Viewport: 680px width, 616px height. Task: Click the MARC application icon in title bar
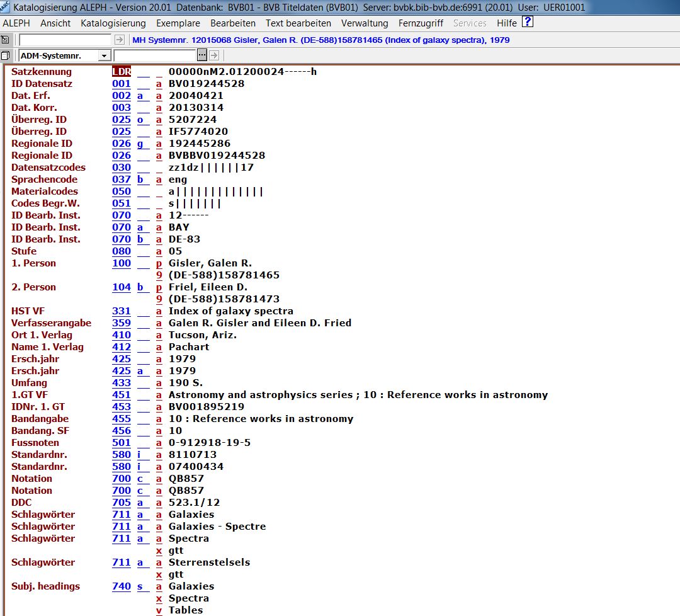[x=6, y=7]
